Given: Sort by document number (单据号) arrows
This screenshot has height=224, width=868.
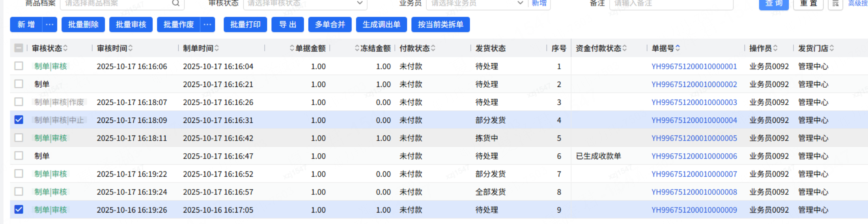Looking at the screenshot, I should pos(678,48).
